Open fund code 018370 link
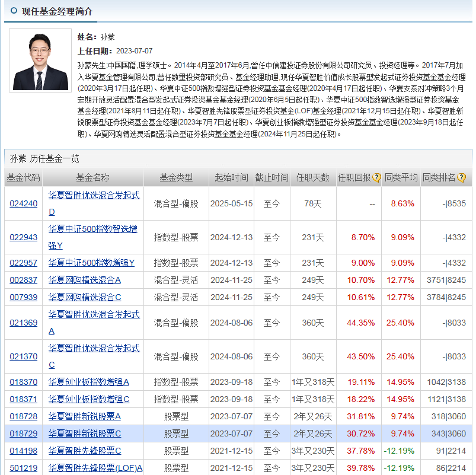 [x=23, y=382]
